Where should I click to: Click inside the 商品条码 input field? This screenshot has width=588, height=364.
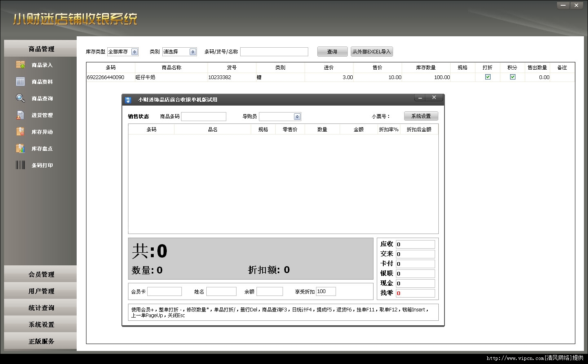coord(203,116)
